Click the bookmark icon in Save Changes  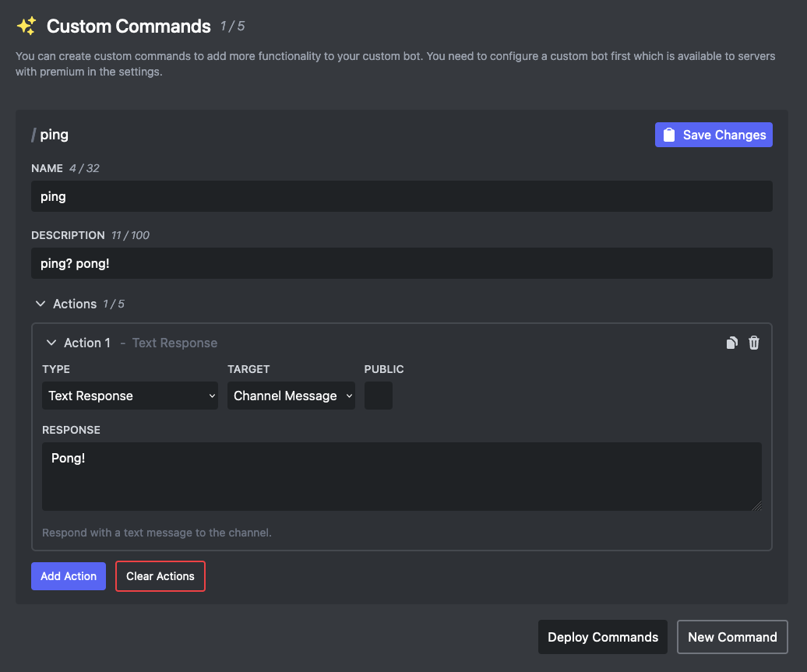[669, 134]
